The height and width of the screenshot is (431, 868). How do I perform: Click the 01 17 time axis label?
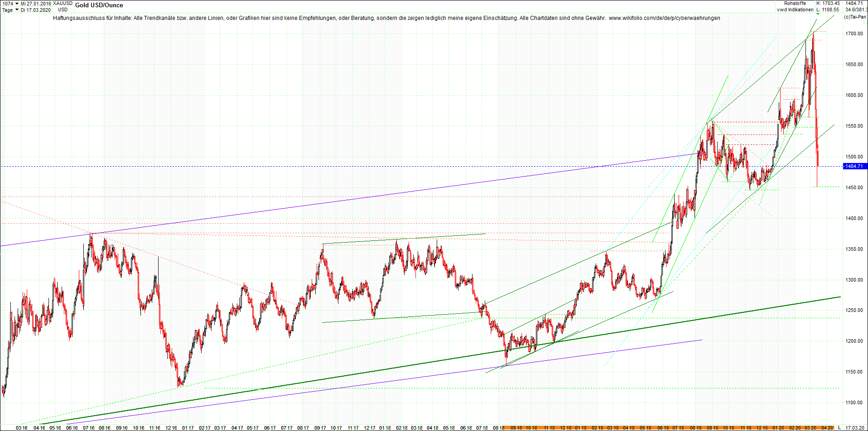(x=188, y=428)
